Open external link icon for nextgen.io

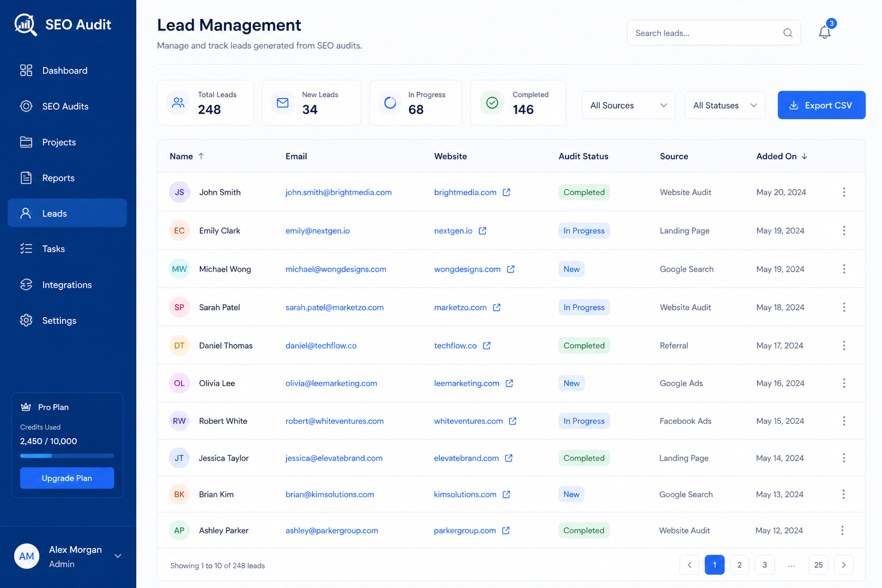[x=482, y=231]
